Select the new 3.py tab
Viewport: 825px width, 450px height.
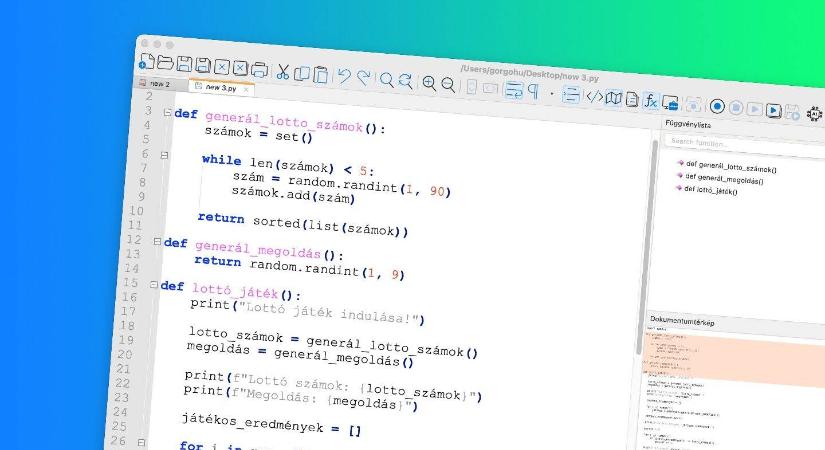[221, 87]
